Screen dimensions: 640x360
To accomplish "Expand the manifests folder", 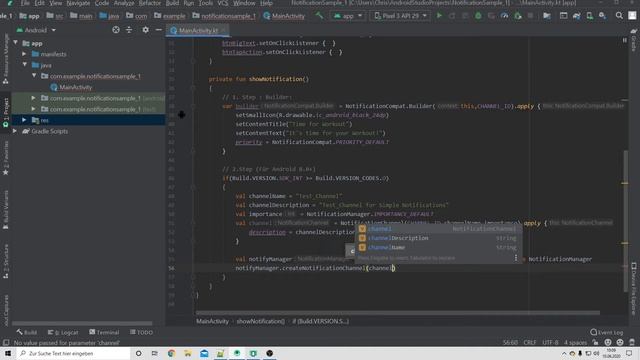I will tap(24, 54).
